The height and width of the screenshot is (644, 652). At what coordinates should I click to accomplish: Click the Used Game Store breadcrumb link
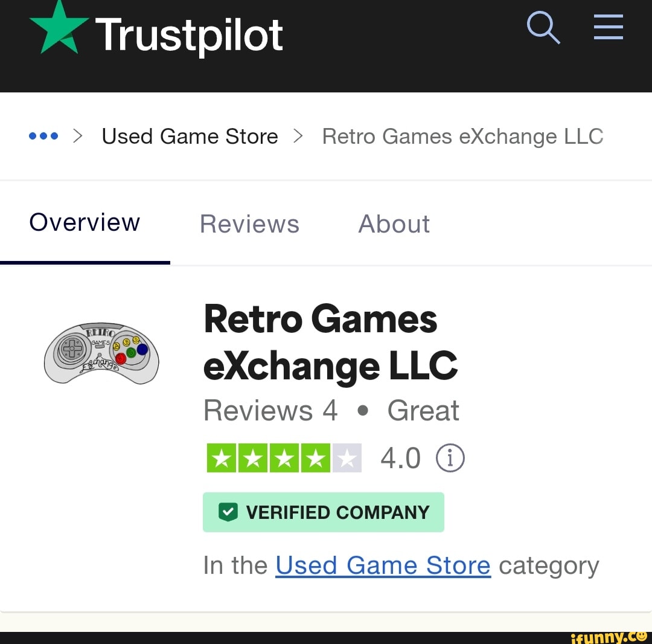coord(189,136)
